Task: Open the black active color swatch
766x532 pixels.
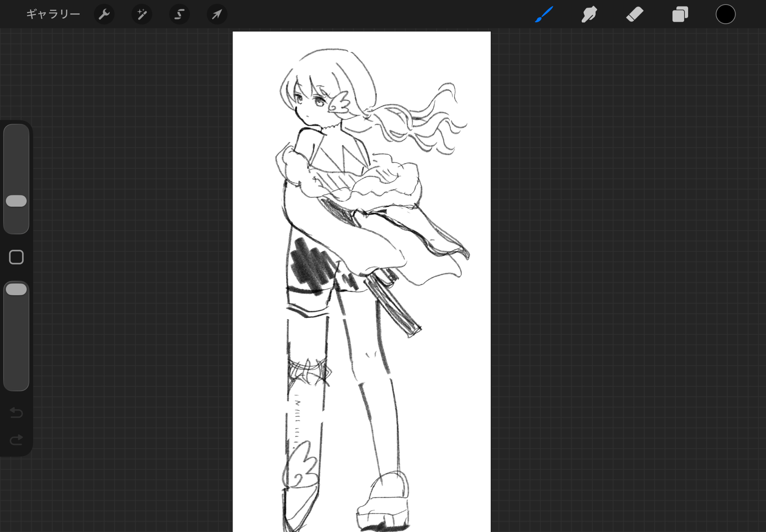Action: 725,15
